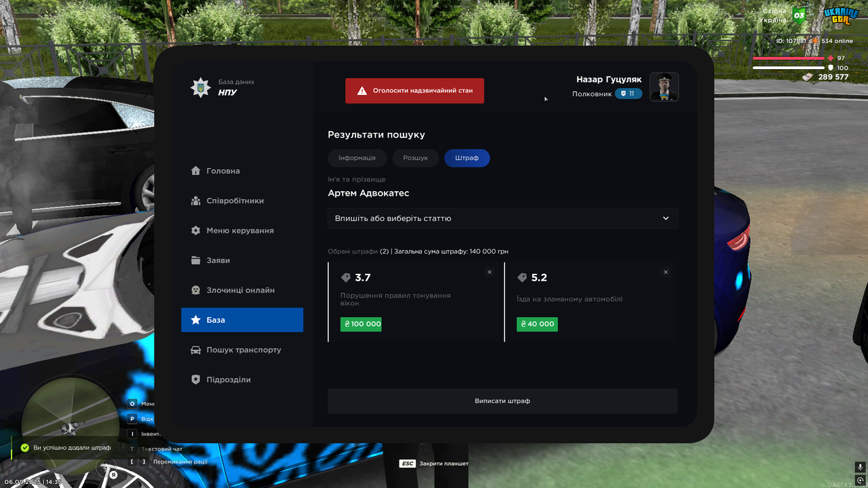
Task: Click the warning triangle on the emergency button
Action: tap(362, 91)
